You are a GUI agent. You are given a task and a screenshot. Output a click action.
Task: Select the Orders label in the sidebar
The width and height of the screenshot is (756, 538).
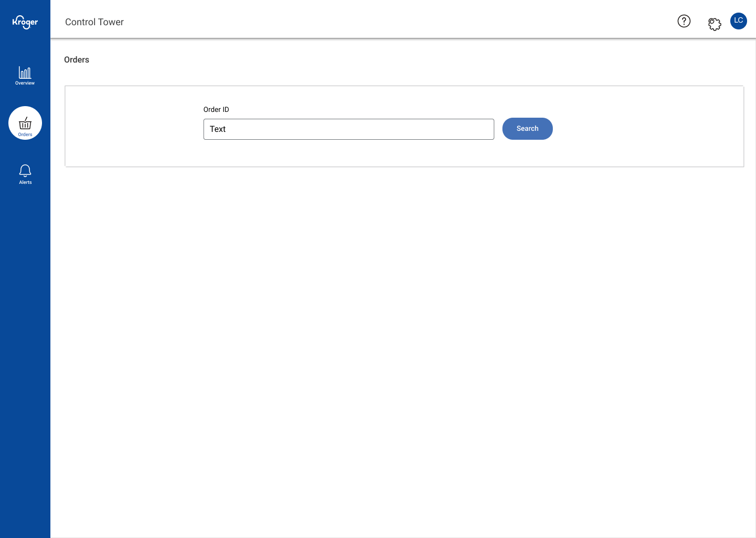[x=25, y=134]
